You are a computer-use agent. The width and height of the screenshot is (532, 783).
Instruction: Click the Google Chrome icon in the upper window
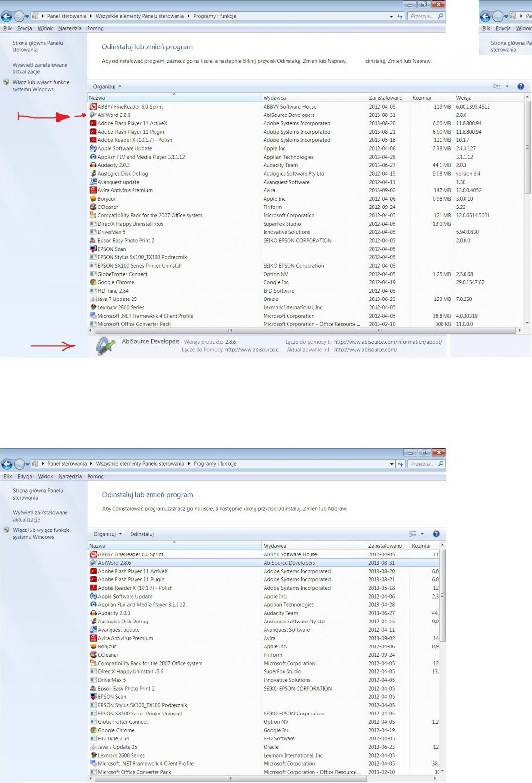tap(93, 282)
